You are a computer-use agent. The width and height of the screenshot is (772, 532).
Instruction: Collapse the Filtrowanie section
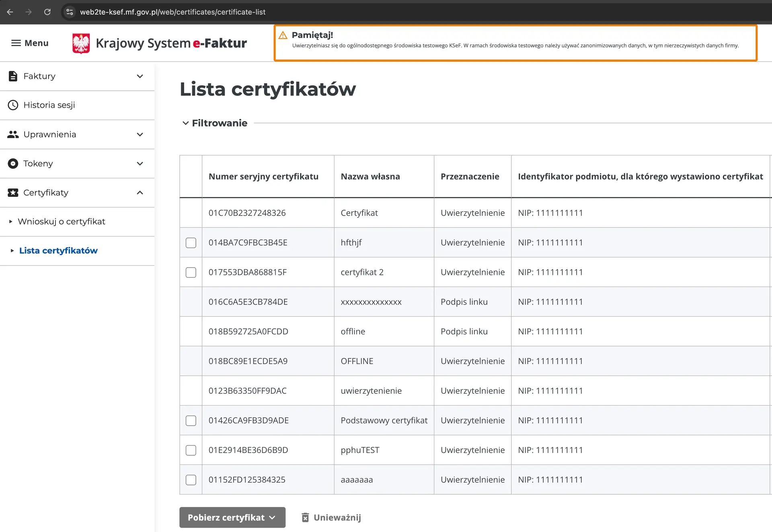(x=185, y=123)
